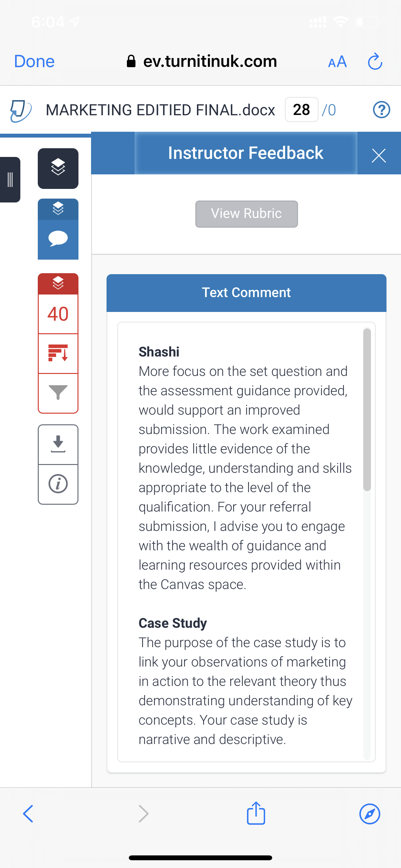Show the all sources sort icon
This screenshot has height=868, width=401.
coord(58,353)
